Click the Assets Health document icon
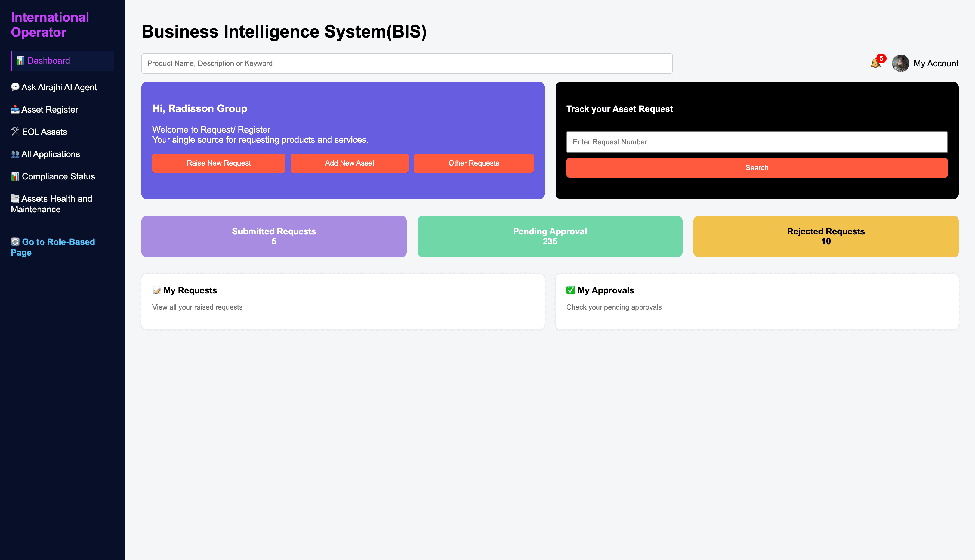Image resolution: width=975 pixels, height=560 pixels. click(x=15, y=198)
